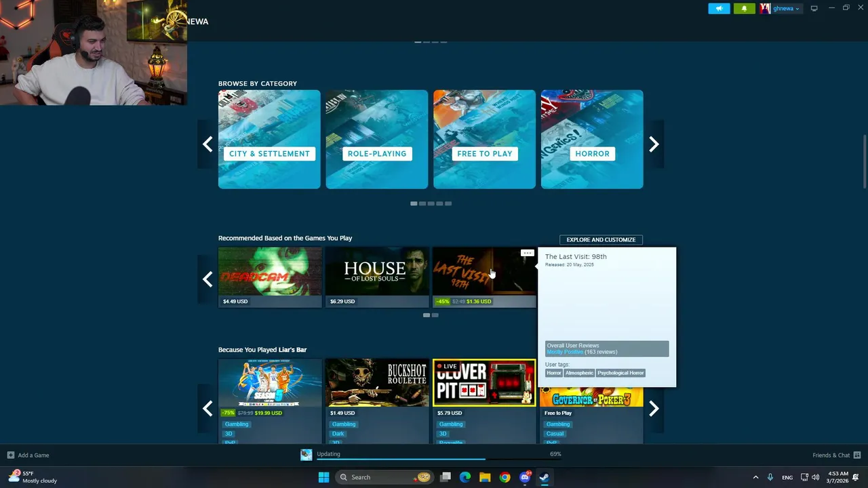Image resolution: width=868 pixels, height=488 pixels.
Task: Click the ENG language indicator
Action: [787, 477]
